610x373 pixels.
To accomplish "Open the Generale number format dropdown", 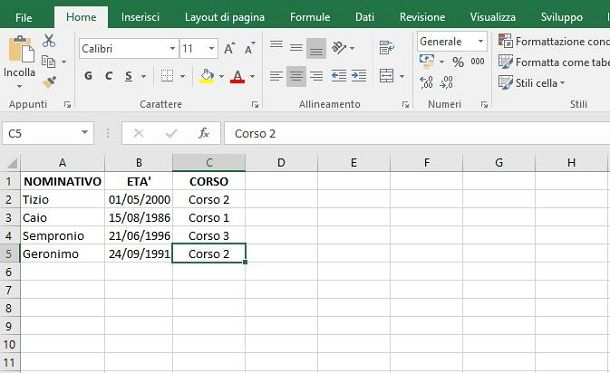I will pyautogui.click(x=480, y=41).
